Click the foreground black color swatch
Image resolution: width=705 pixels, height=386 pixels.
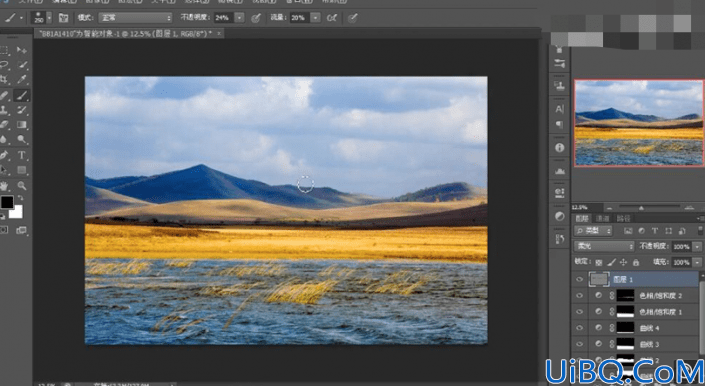pos(6,202)
